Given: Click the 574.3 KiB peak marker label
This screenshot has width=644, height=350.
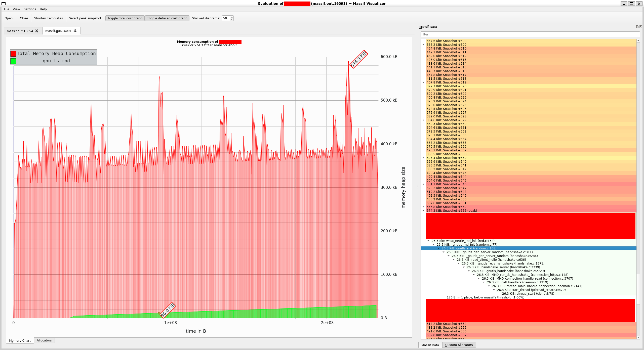Looking at the screenshot, I should (x=359, y=59).
